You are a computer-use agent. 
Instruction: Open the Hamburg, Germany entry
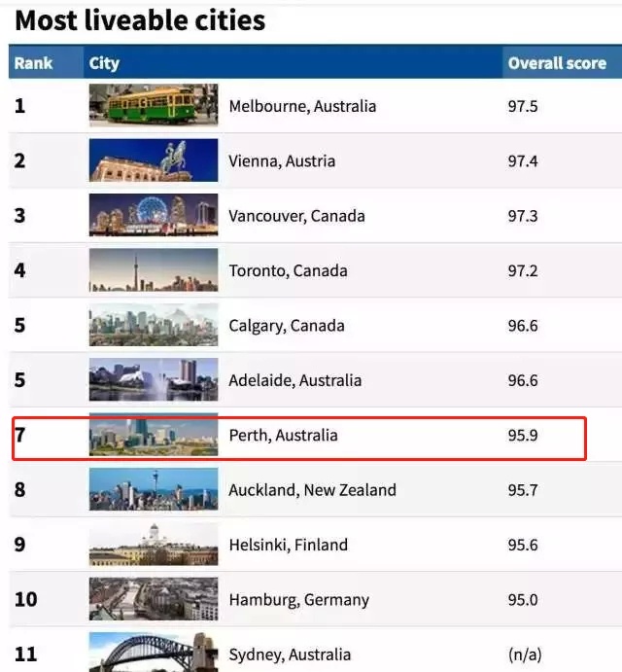(x=299, y=600)
